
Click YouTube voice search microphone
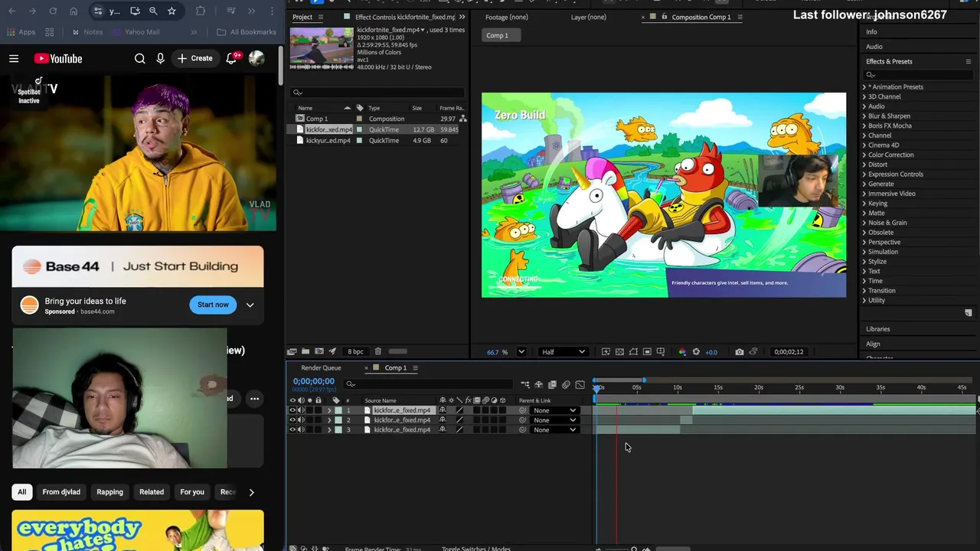tap(160, 58)
